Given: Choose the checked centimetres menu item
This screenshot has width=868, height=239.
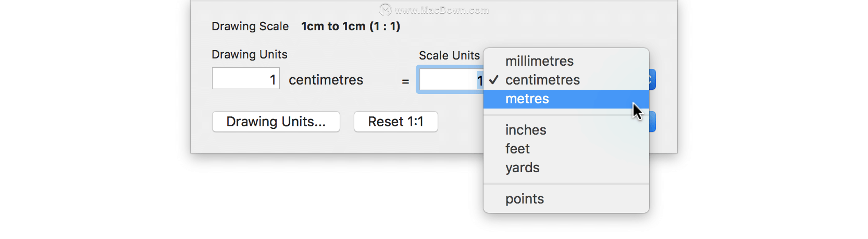Looking at the screenshot, I should point(566,80).
